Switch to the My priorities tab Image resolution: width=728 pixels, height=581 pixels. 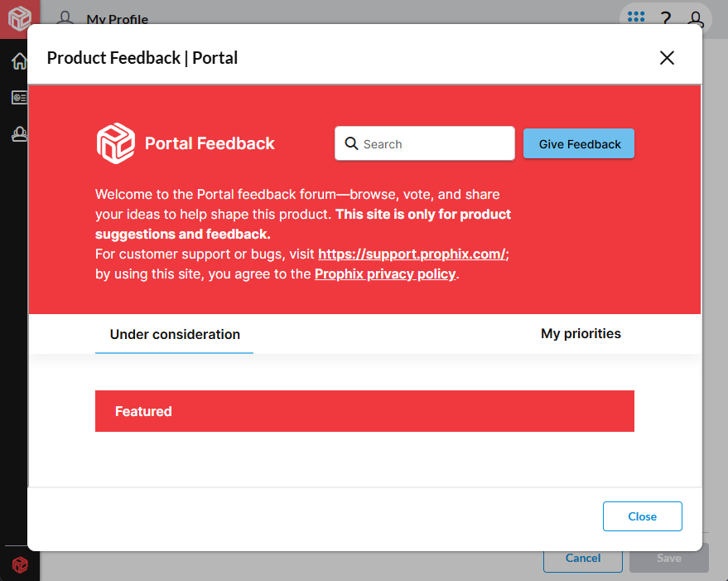pos(581,333)
